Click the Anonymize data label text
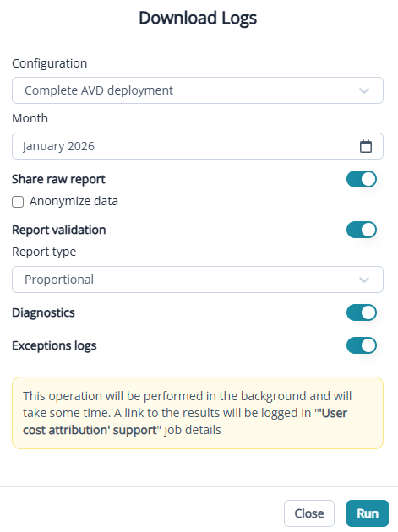Viewport: 398px width, 532px height. tap(74, 201)
